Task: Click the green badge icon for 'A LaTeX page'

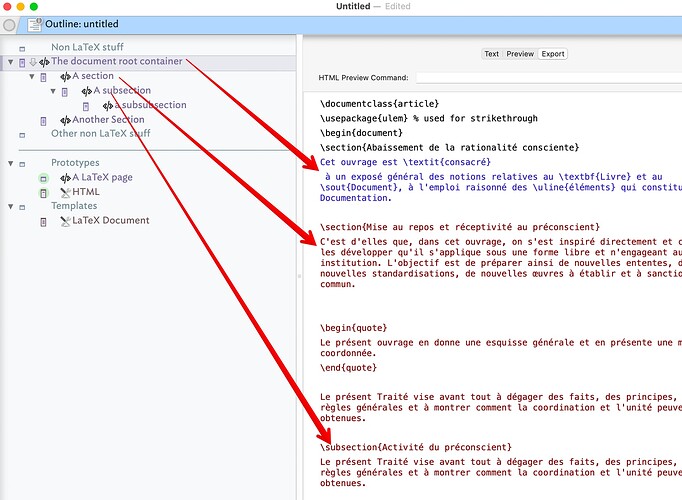Action: (43, 178)
